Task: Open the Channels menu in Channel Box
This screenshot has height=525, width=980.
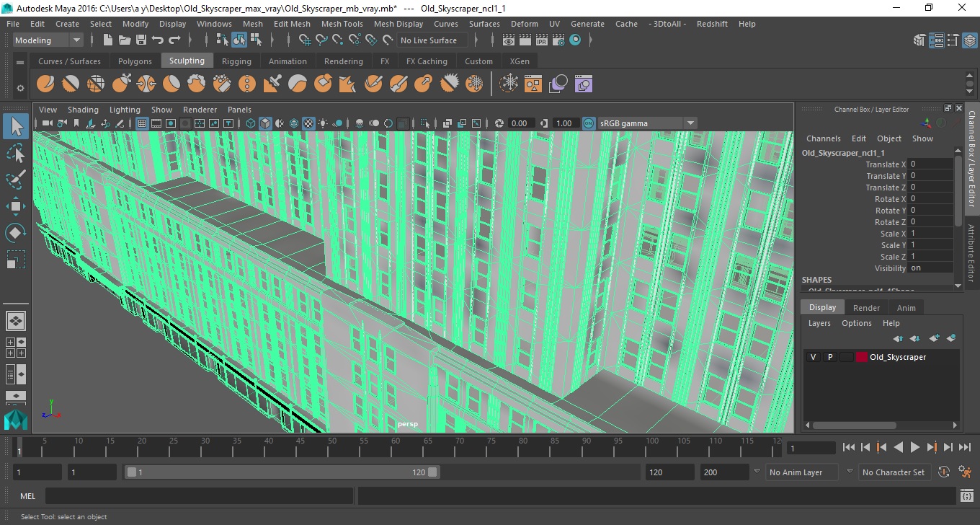Action: [824, 138]
